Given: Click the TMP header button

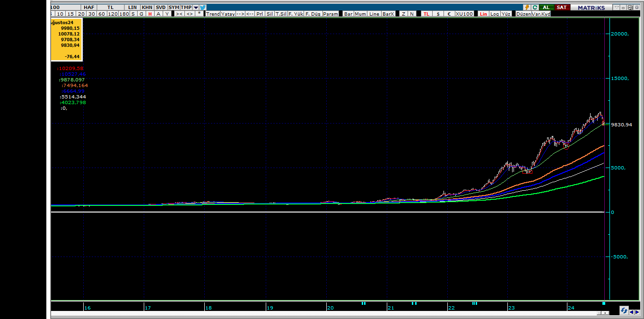Looking at the screenshot, I should [186, 8].
